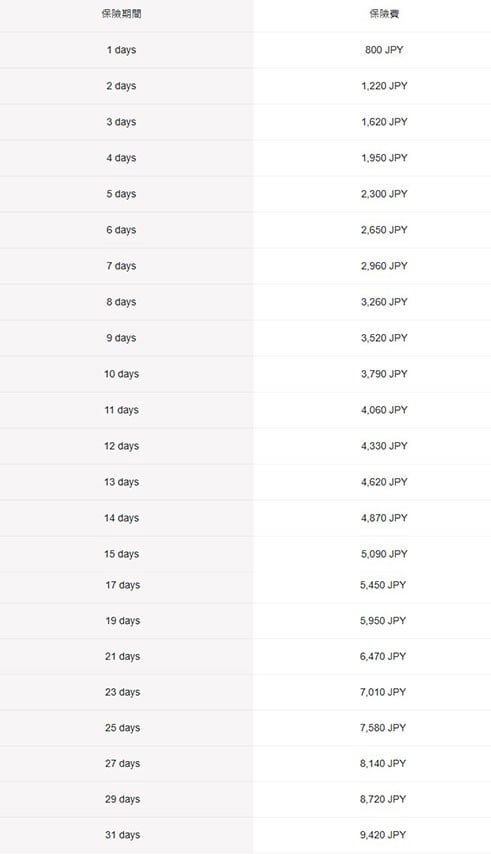
Task: Click the 3,260 JPY premium
Action: point(384,302)
